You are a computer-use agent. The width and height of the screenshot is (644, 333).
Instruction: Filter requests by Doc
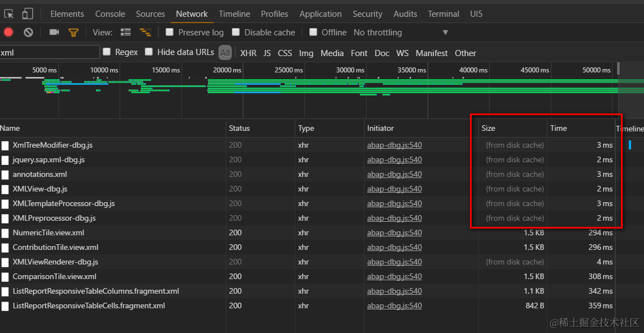click(382, 53)
